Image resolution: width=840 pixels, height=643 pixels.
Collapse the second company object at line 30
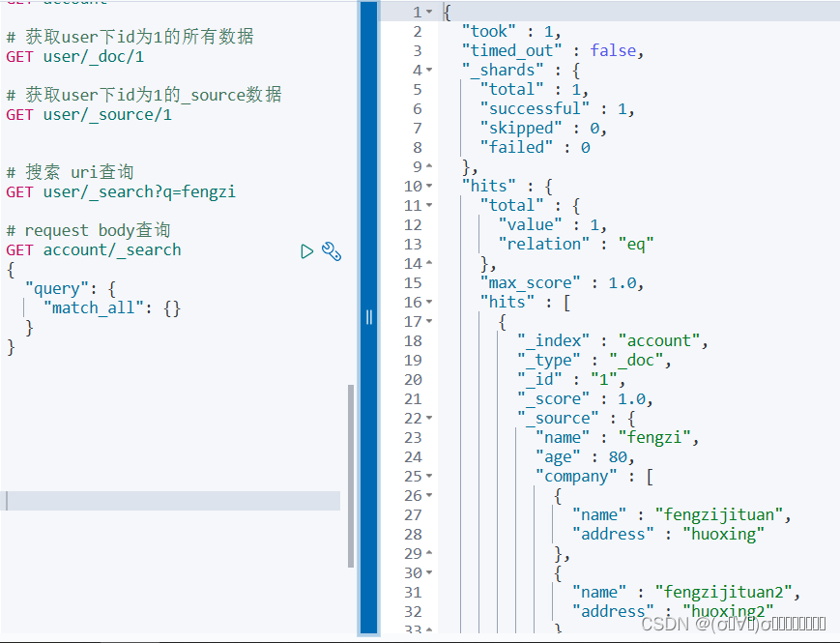(x=429, y=572)
